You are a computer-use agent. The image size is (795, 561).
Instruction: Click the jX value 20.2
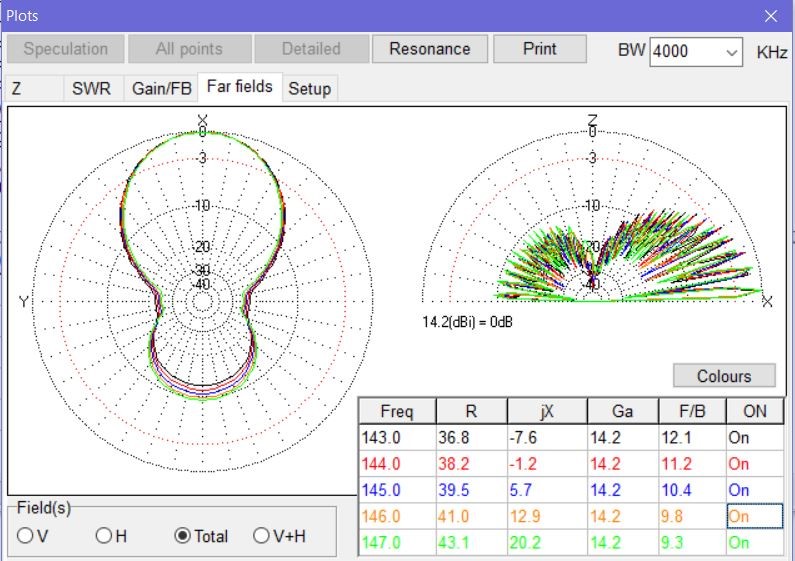tap(547, 543)
